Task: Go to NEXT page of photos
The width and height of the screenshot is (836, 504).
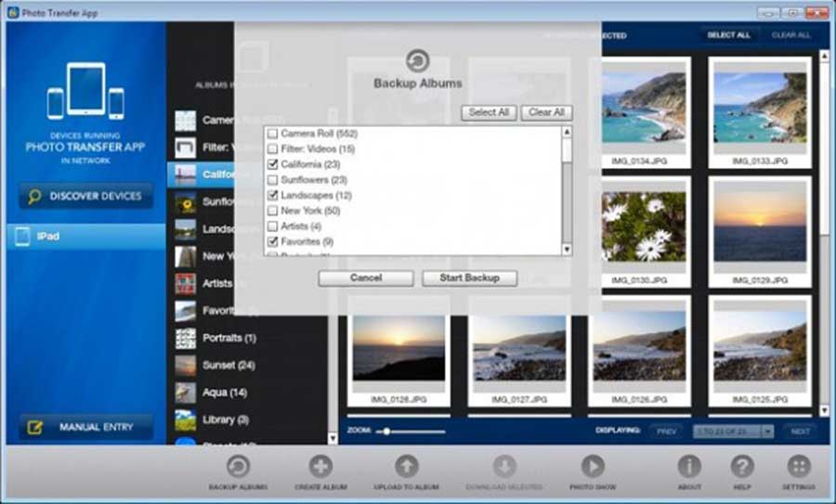Action: [801, 432]
